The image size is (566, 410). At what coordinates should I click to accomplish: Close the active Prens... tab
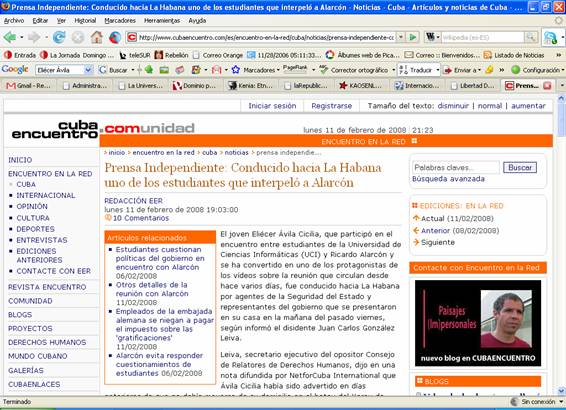[x=547, y=86]
